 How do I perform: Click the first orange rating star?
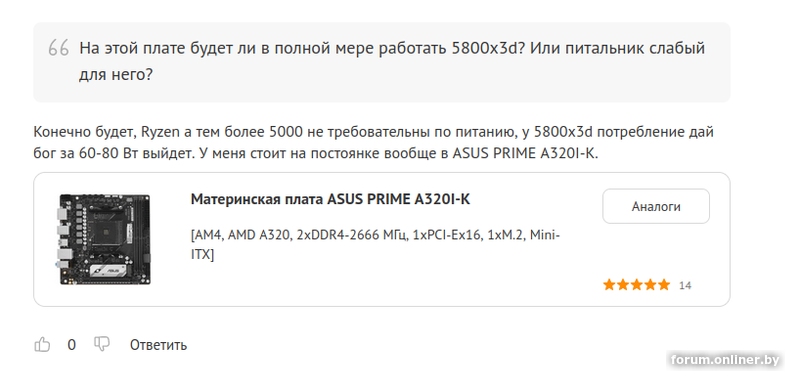coord(609,285)
